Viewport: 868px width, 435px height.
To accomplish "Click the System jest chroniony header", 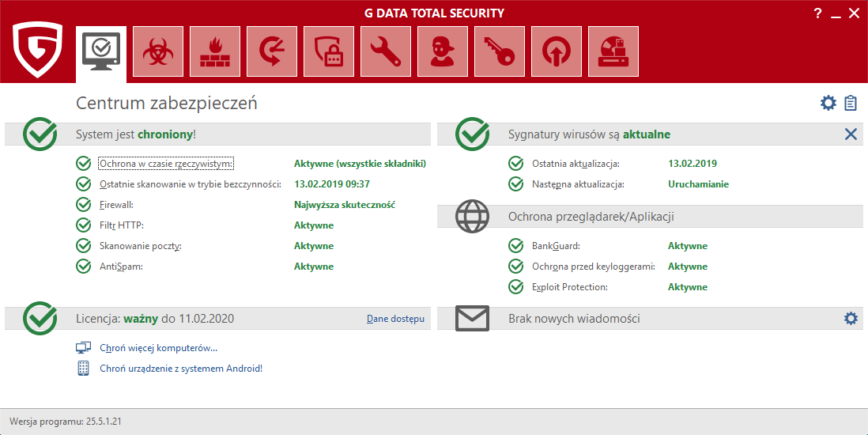I will pos(136,134).
